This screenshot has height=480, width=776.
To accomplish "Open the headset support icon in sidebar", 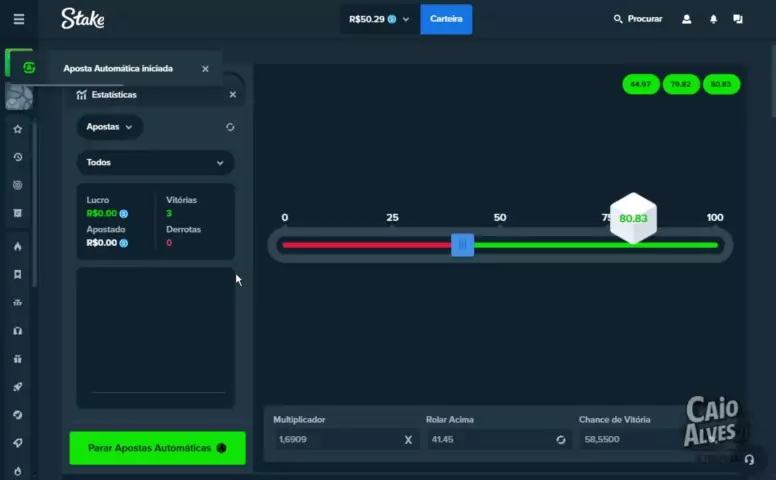I will [18, 331].
